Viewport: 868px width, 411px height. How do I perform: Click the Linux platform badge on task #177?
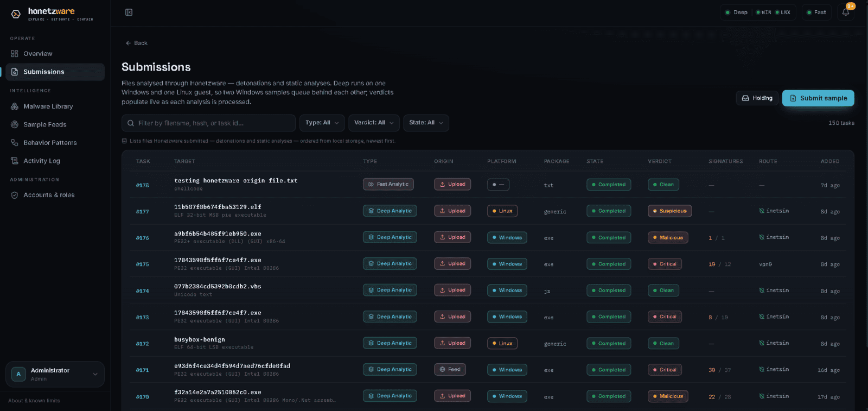coord(502,211)
